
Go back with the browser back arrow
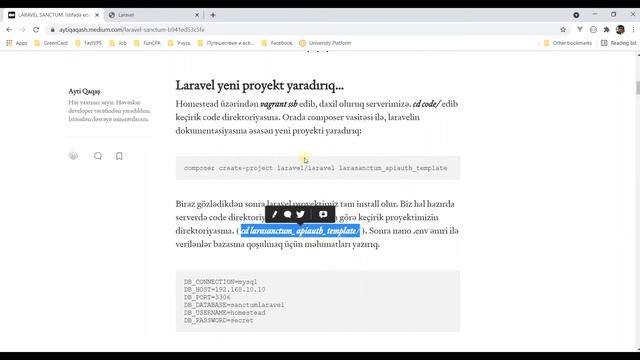point(9,29)
